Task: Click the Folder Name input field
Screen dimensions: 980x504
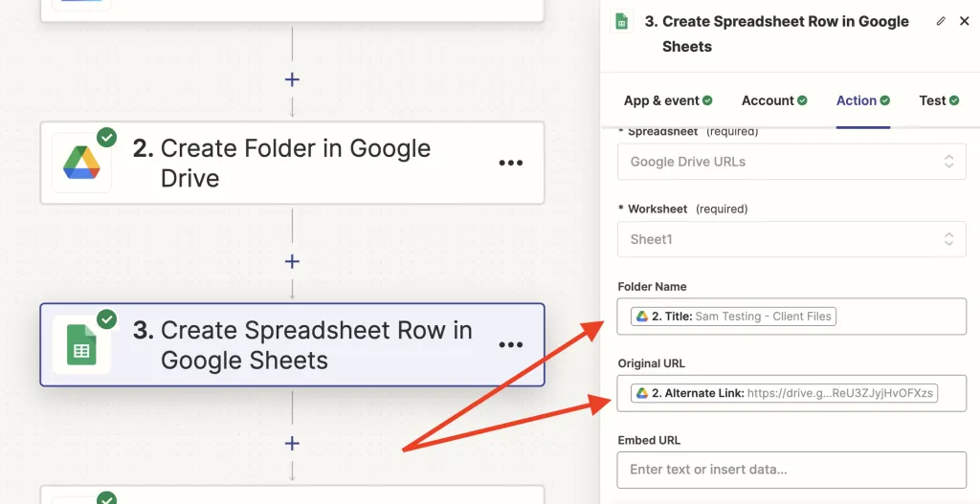Action: tap(791, 317)
